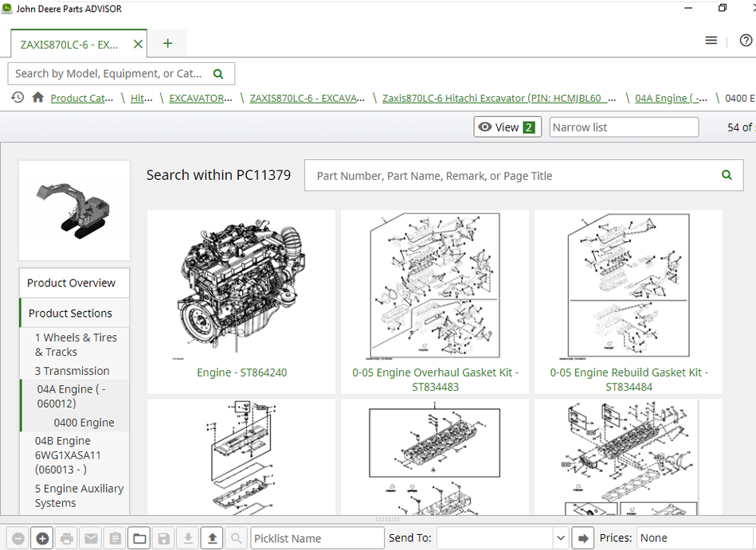Viewport: 756px width, 550px height.
Task: Switch to the ZAXIS870LC-6 tab
Action: click(69, 44)
